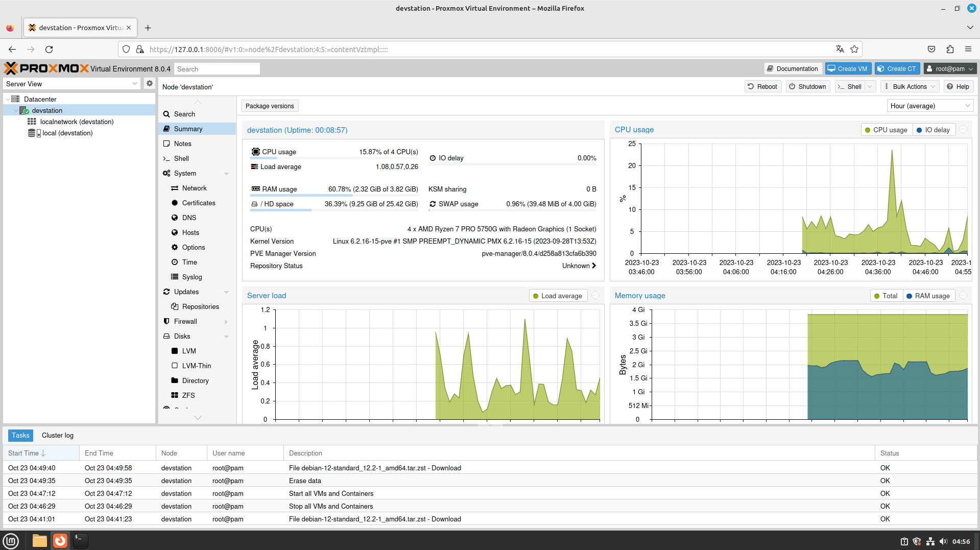Collapse the Updates menu section
Image resolution: width=980 pixels, height=550 pixels.
tap(226, 292)
